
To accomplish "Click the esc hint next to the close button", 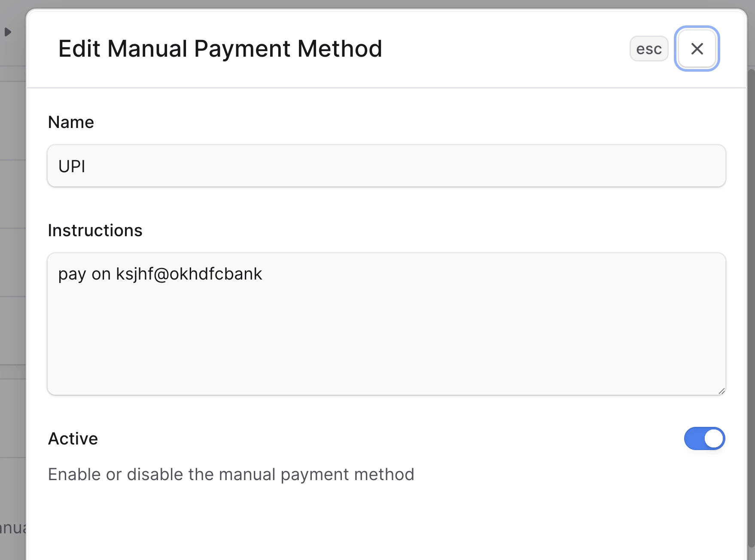I will pos(648,49).
